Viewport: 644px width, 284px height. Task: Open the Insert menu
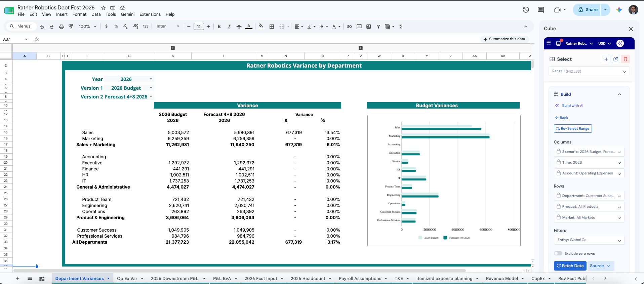tap(62, 14)
